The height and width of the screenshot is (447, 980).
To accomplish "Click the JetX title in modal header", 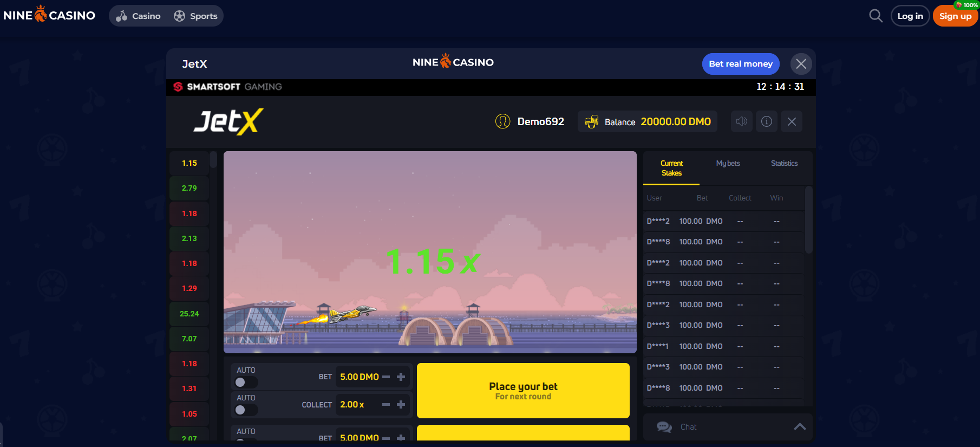I will point(194,64).
